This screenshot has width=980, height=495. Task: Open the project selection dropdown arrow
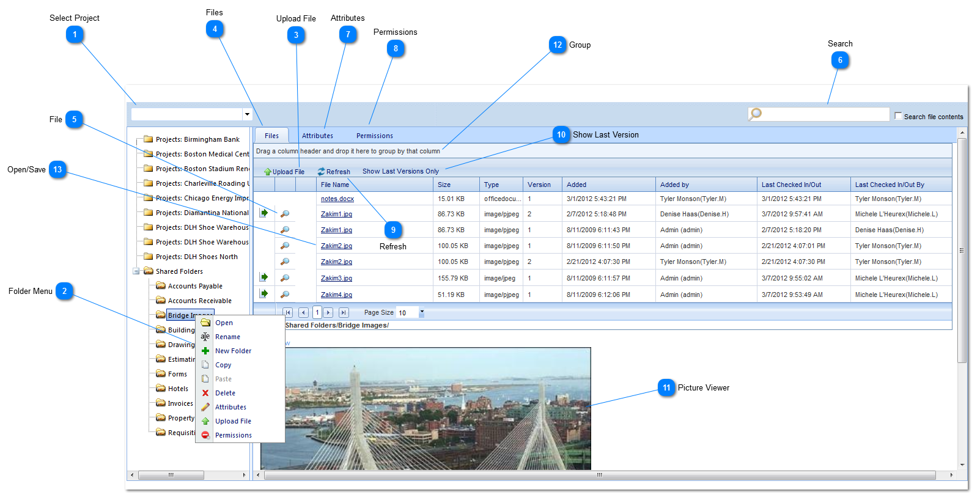tap(247, 114)
